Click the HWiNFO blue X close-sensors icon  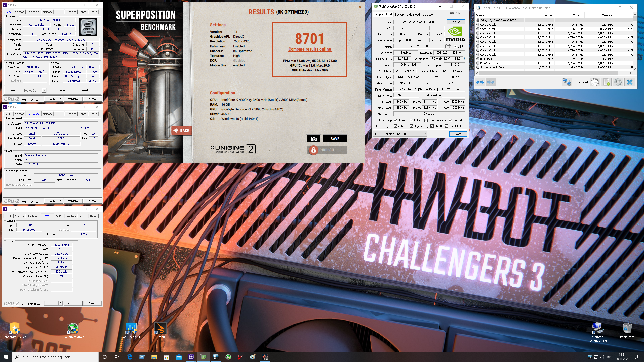(x=629, y=82)
